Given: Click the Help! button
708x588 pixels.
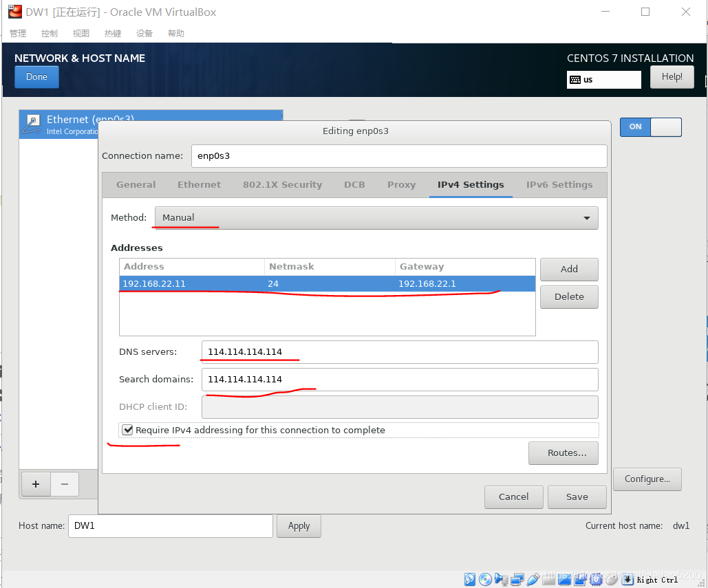Looking at the screenshot, I should coord(672,77).
